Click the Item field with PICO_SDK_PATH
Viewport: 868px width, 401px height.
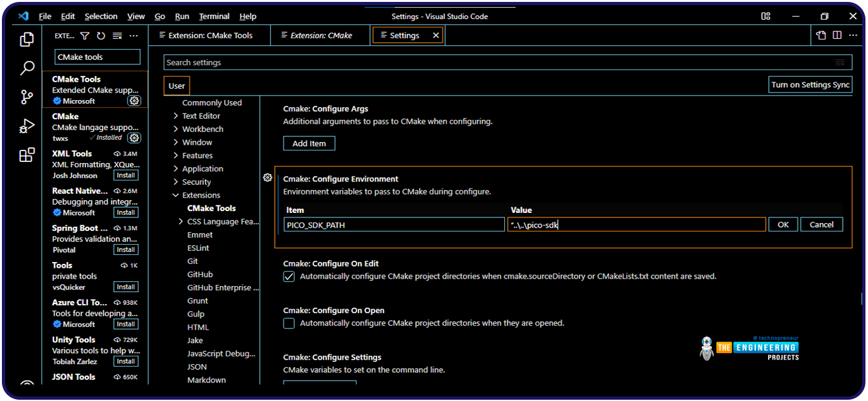point(394,224)
